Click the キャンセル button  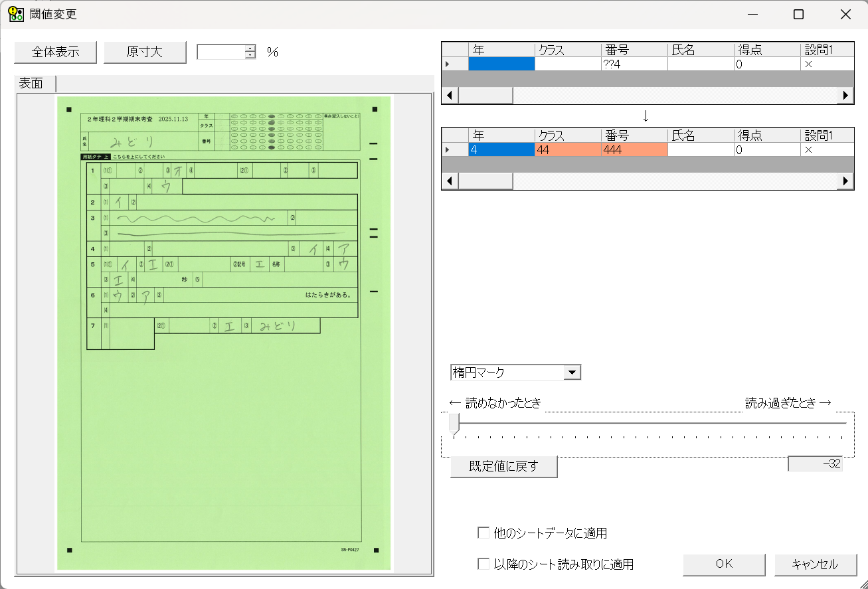pyautogui.click(x=815, y=564)
